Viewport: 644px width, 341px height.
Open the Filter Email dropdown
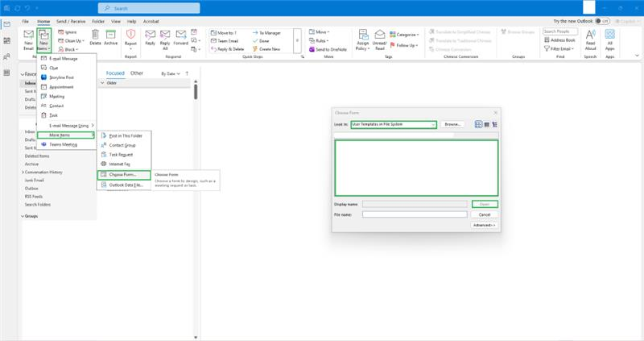[x=559, y=48]
